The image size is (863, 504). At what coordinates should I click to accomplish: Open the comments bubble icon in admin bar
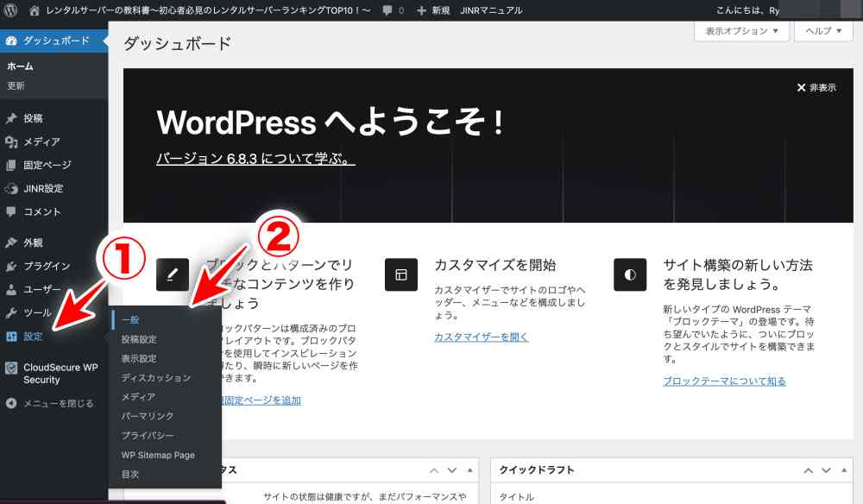point(388,10)
